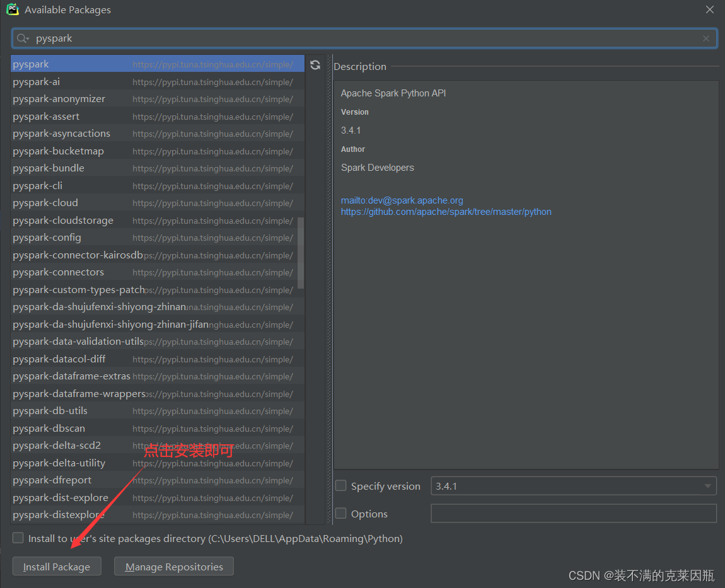
Task: Click the Spark Developers author text
Action: [377, 168]
